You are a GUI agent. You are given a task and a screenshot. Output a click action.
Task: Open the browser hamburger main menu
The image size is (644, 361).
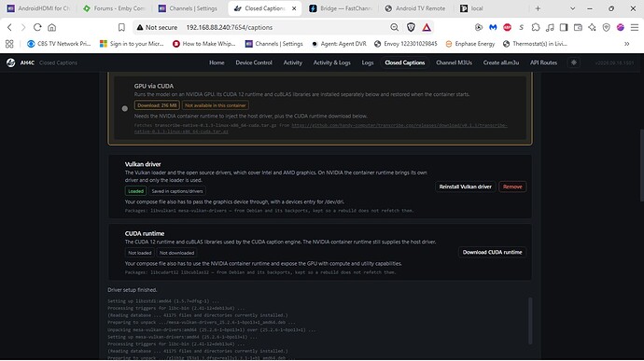(x=635, y=27)
